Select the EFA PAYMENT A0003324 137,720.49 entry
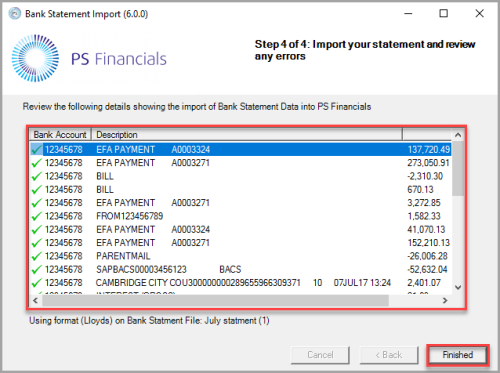 coord(240,149)
